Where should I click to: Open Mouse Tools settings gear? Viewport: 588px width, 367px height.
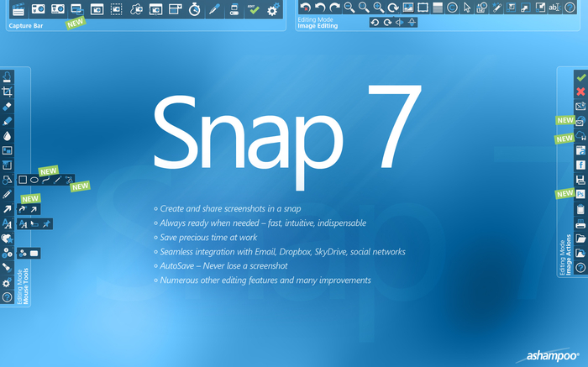coord(7,283)
